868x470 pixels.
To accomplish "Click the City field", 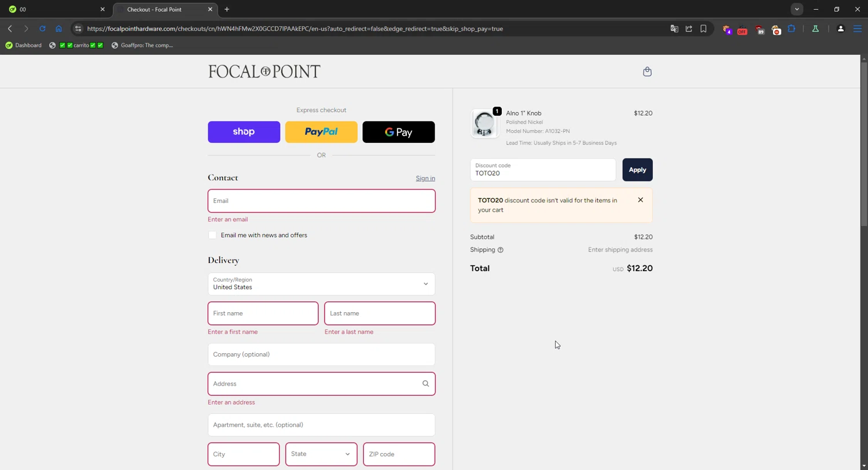I will coord(244,454).
